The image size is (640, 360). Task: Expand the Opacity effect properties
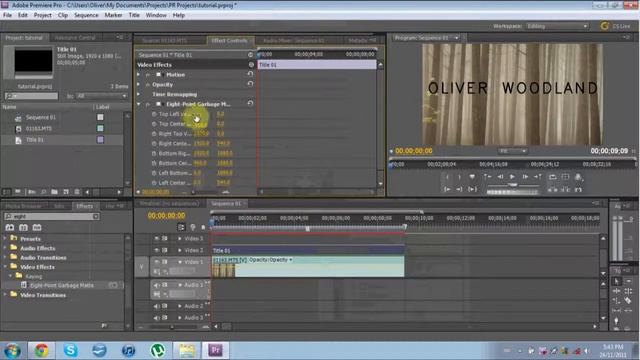coord(139,84)
